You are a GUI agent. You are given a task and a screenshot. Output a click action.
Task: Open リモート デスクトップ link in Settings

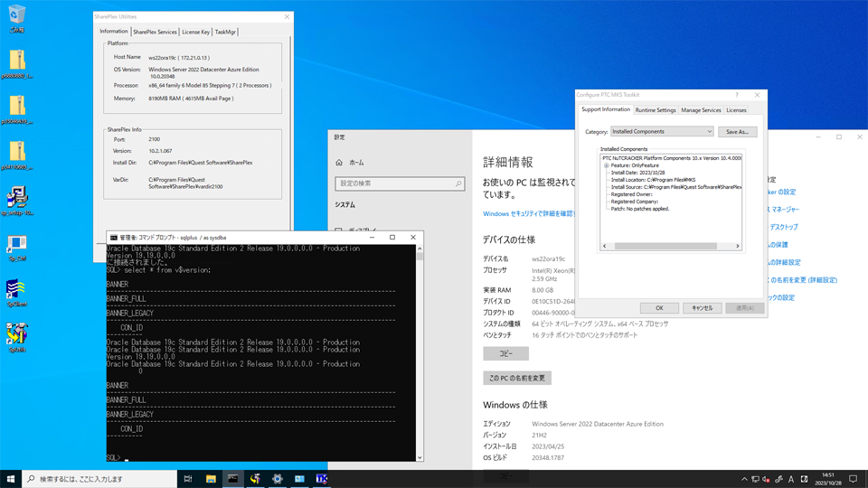782,227
